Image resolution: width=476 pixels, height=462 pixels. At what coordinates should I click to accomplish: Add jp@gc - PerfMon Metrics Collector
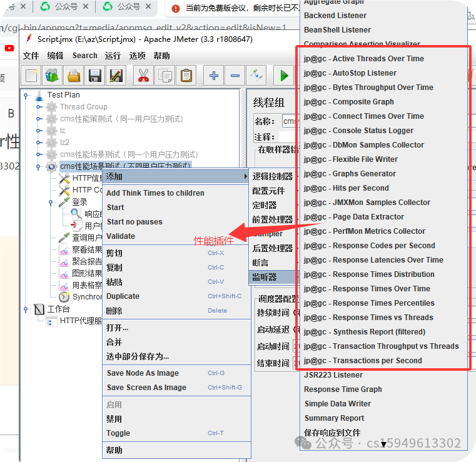click(x=383, y=231)
